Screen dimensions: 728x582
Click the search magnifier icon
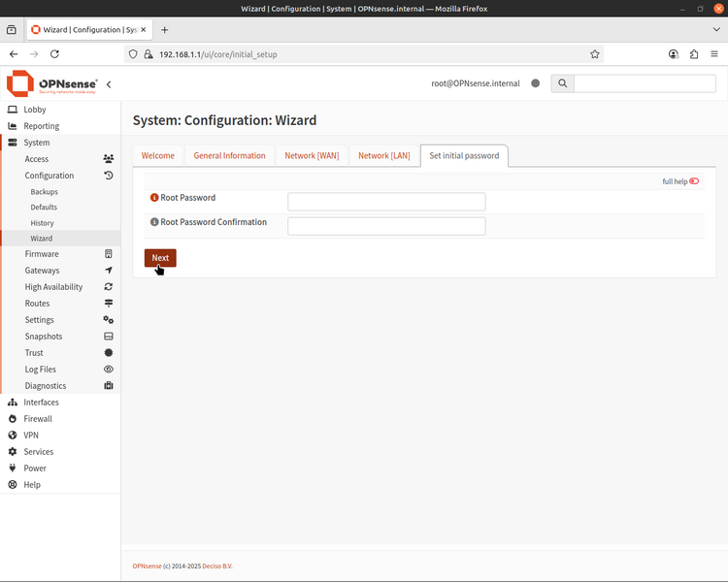tap(562, 83)
